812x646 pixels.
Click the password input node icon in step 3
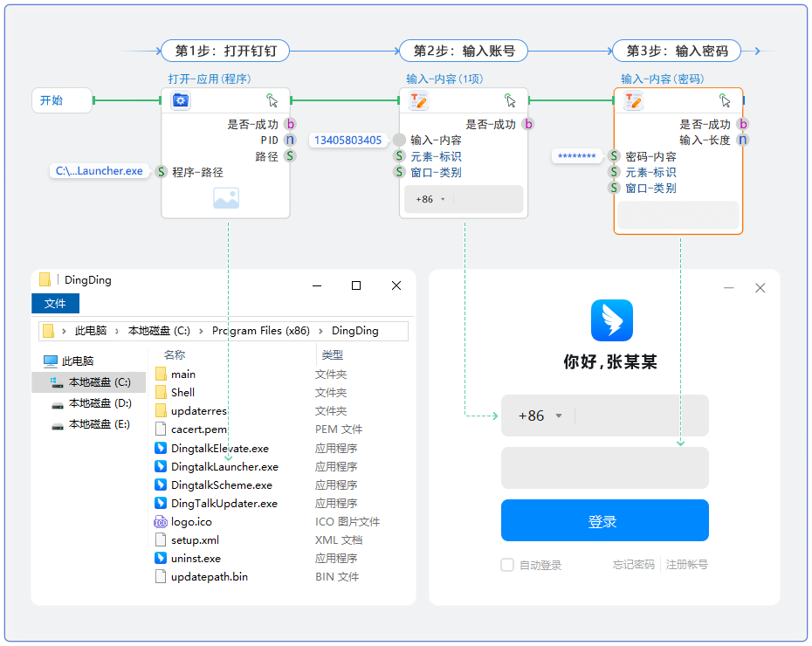(x=634, y=100)
